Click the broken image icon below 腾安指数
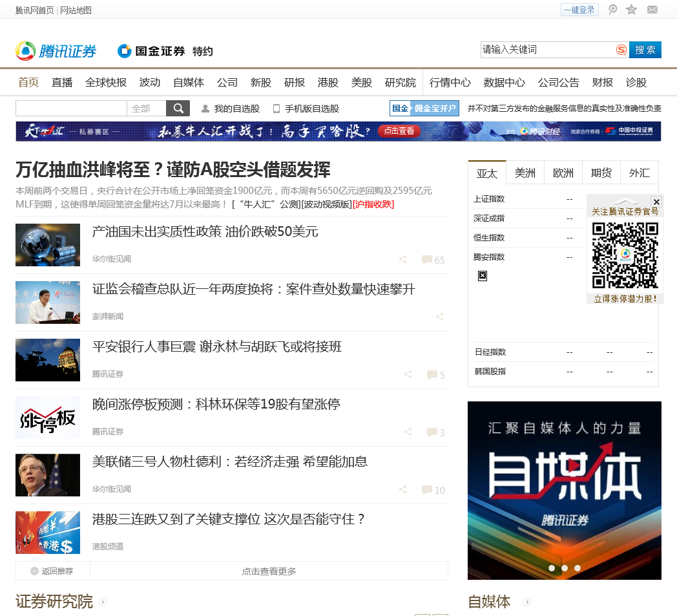The height and width of the screenshot is (616, 677). tap(483, 275)
